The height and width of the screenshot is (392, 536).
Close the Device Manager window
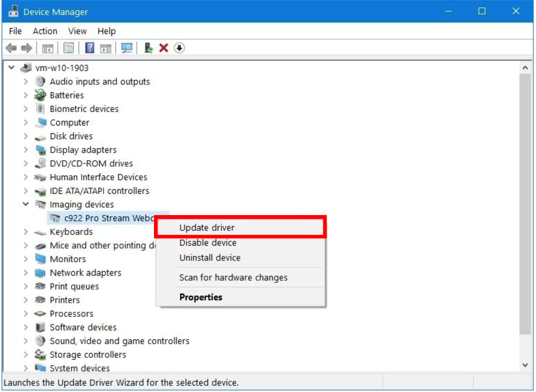click(516, 11)
